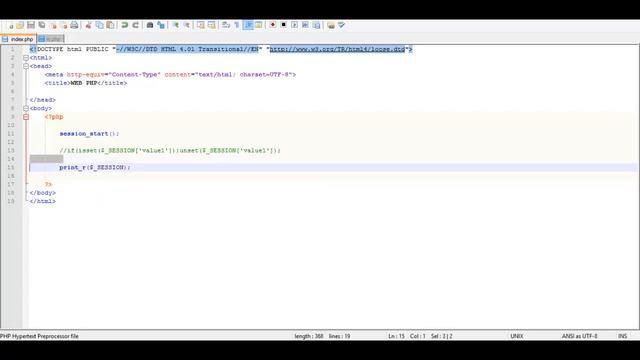Image resolution: width=640 pixels, height=360 pixels.
Task: Copy selection with the Copy icon
Action: (99, 25)
